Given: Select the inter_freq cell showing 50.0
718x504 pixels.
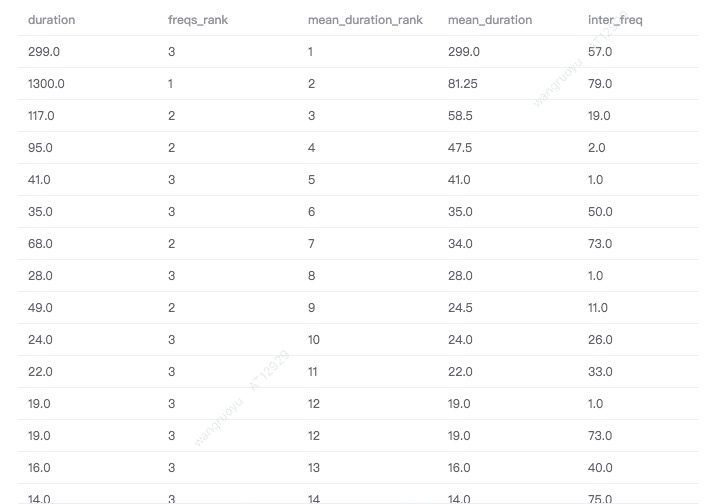Looking at the screenshot, I should coord(600,212).
